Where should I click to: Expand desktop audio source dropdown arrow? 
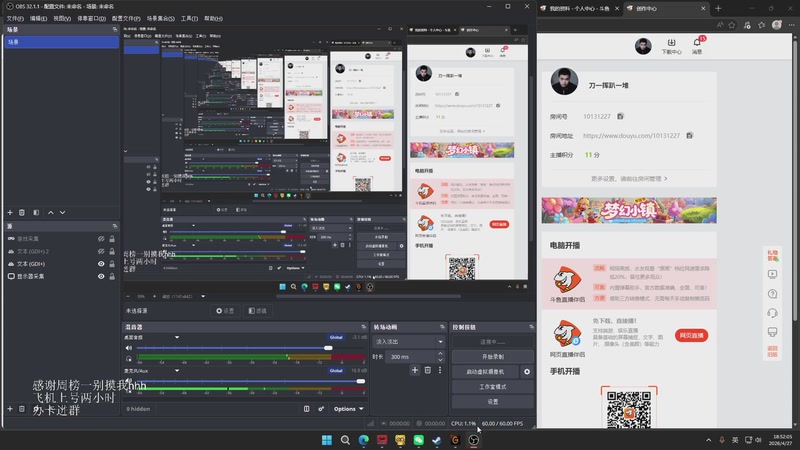click(x=177, y=337)
